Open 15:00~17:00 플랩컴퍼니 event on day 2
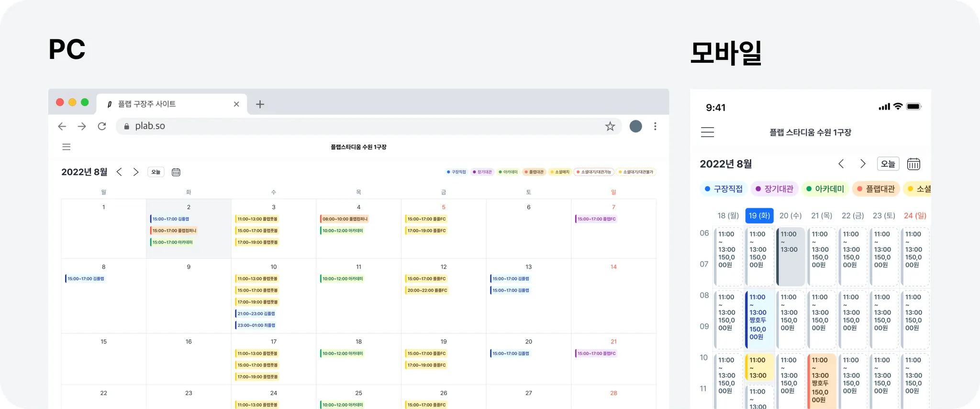This screenshot has height=409, width=980. coord(174,230)
